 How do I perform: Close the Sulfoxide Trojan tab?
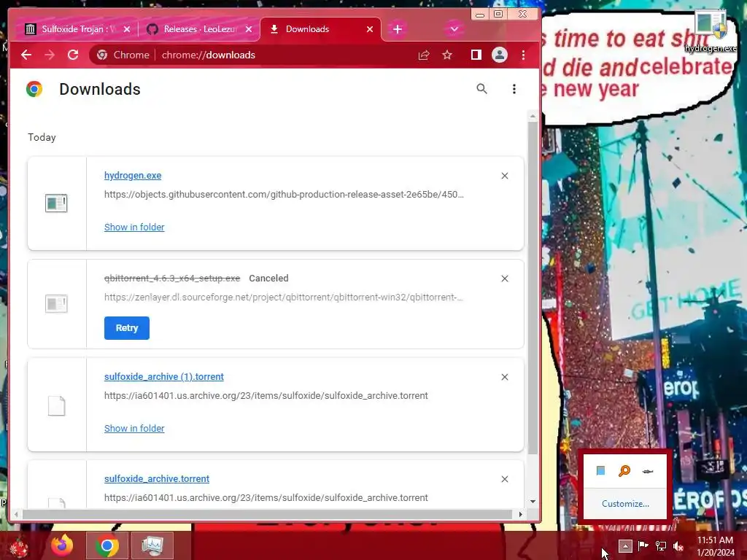[127, 29]
